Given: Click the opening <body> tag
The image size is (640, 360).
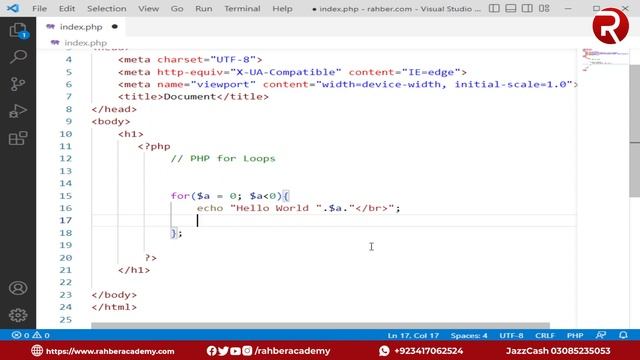Looking at the screenshot, I should pyautogui.click(x=111, y=122).
